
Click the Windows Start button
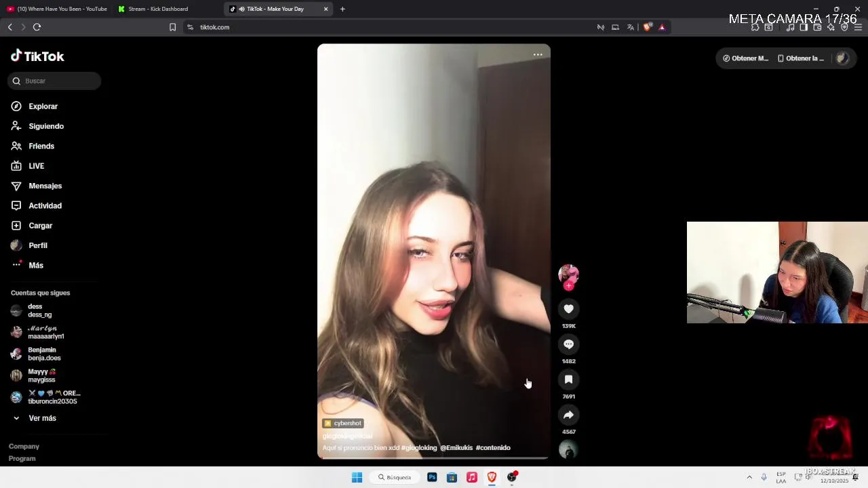[357, 477]
